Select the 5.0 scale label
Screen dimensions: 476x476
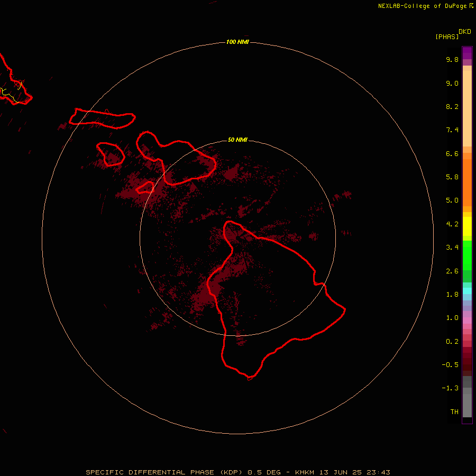click(x=452, y=200)
